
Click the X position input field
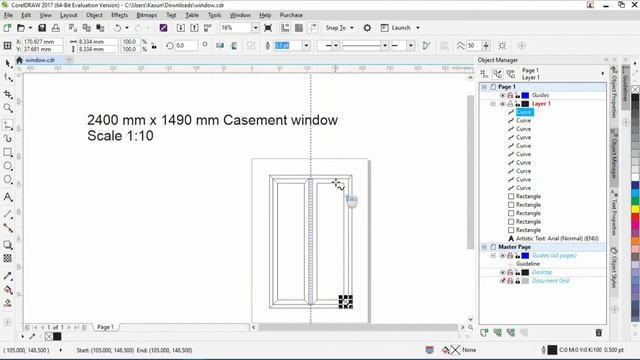coord(42,42)
